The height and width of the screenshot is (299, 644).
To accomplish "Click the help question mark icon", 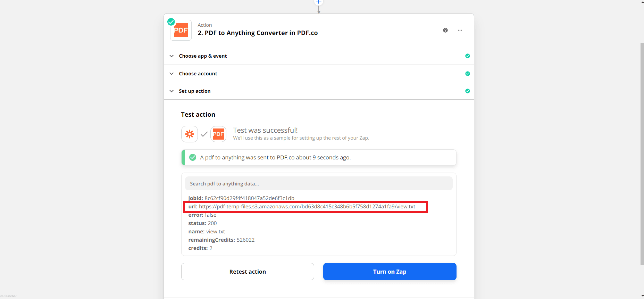I will [x=445, y=30].
